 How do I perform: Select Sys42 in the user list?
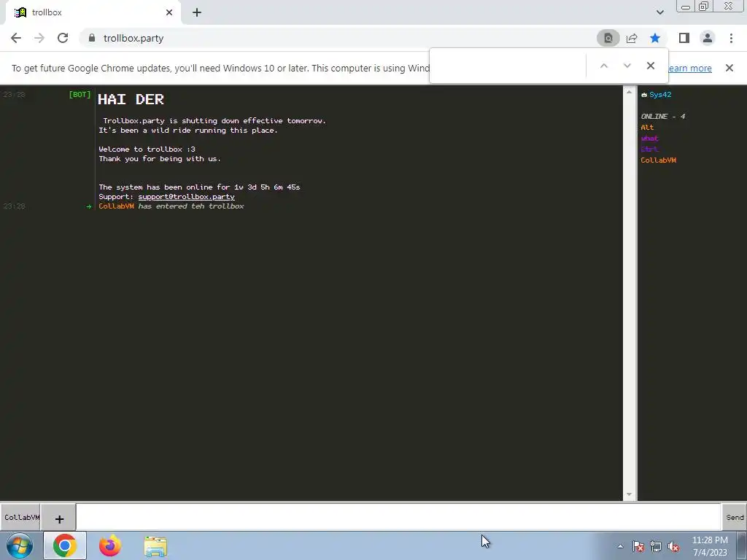659,95
